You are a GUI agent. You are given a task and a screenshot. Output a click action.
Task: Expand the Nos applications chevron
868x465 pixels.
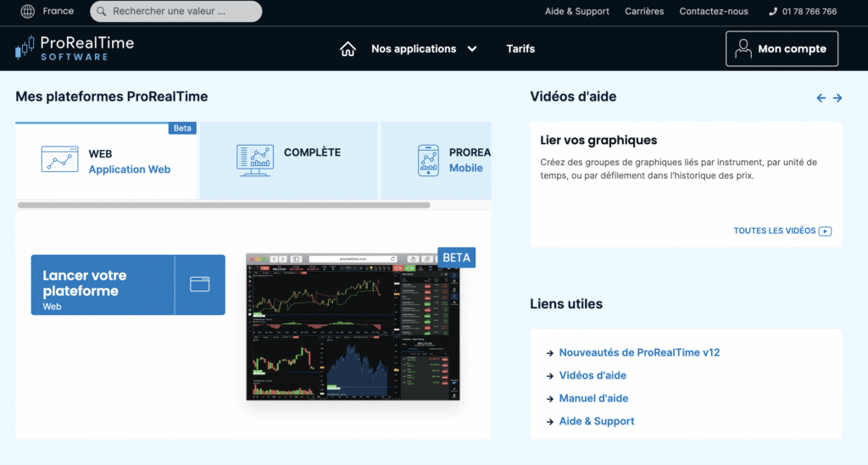tap(472, 48)
